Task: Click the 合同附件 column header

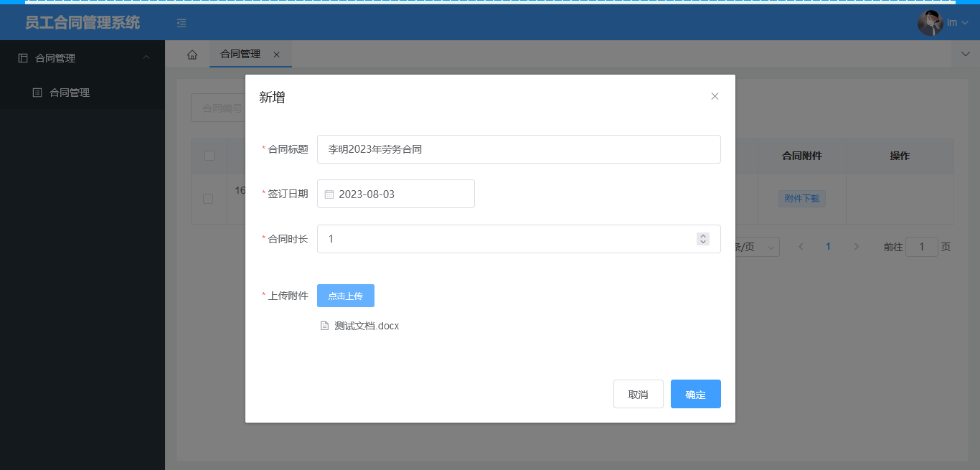Action: (x=802, y=156)
